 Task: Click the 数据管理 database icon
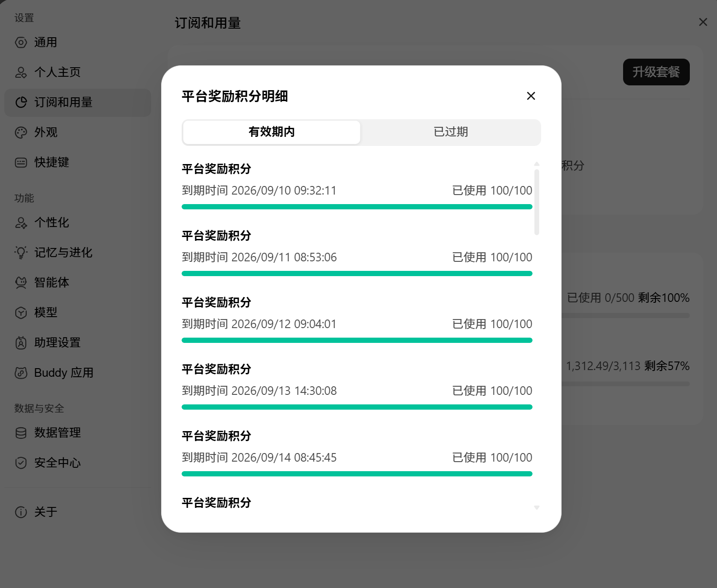(x=21, y=433)
